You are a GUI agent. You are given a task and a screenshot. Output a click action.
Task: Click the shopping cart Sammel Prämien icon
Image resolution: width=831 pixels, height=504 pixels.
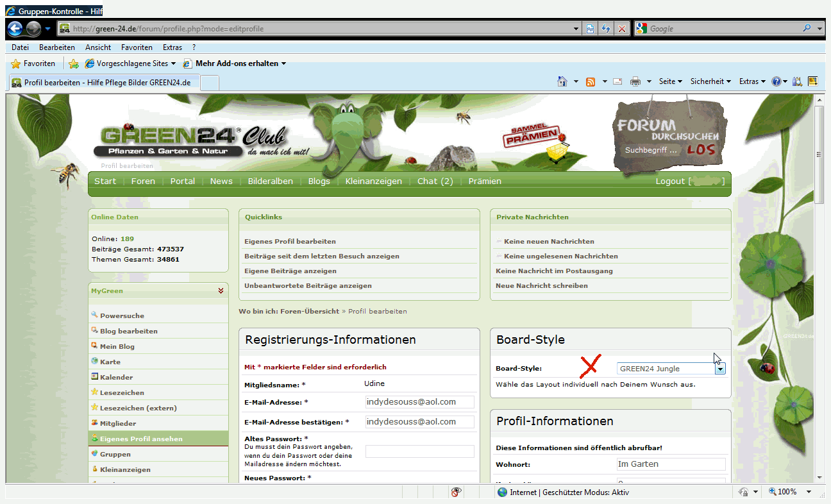pyautogui.click(x=557, y=152)
